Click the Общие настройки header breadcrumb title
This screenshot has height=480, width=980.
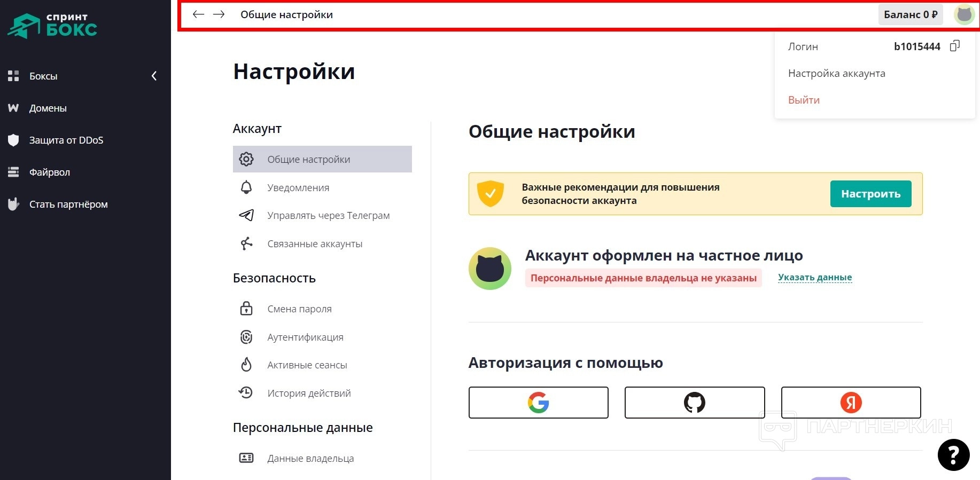[286, 14]
